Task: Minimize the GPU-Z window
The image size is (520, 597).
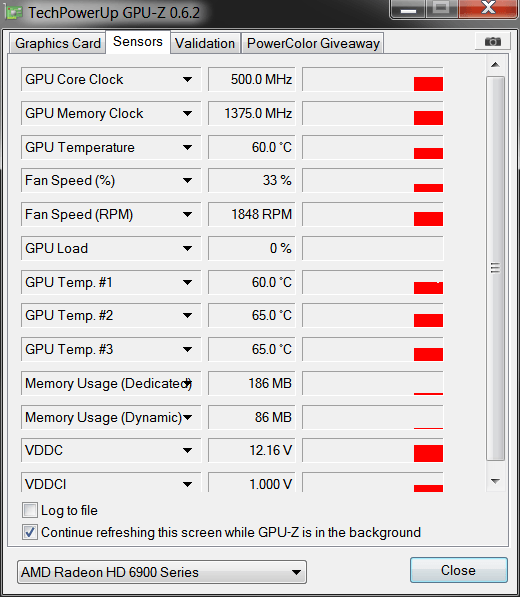Action: (408, 9)
